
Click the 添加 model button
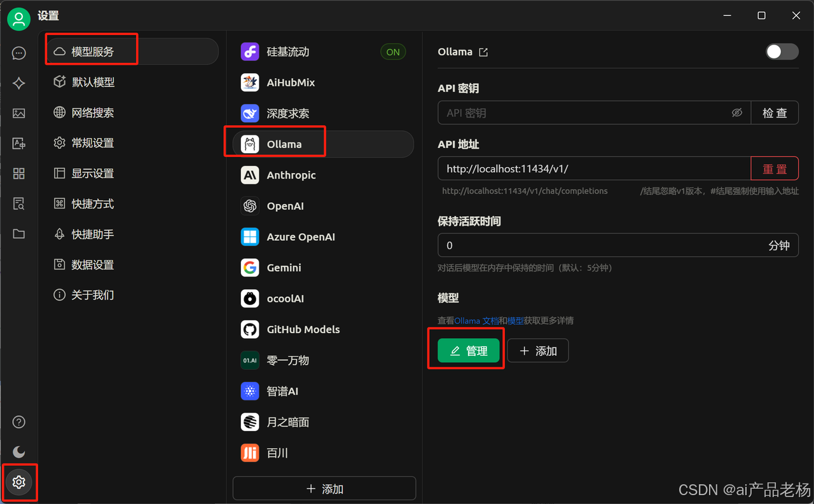point(538,350)
